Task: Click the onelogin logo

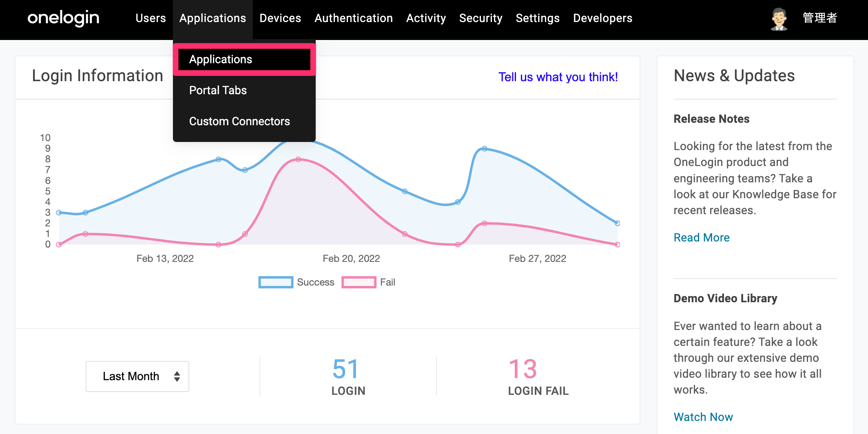Action: (x=63, y=18)
